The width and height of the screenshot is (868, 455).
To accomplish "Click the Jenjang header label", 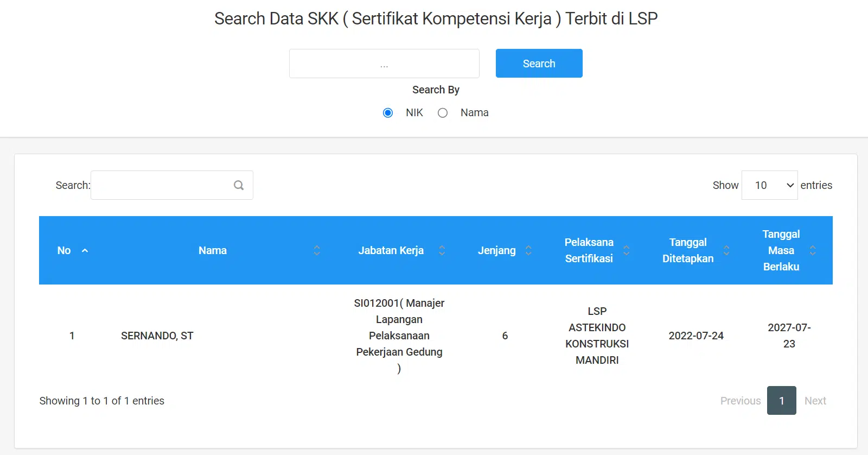I will [496, 250].
